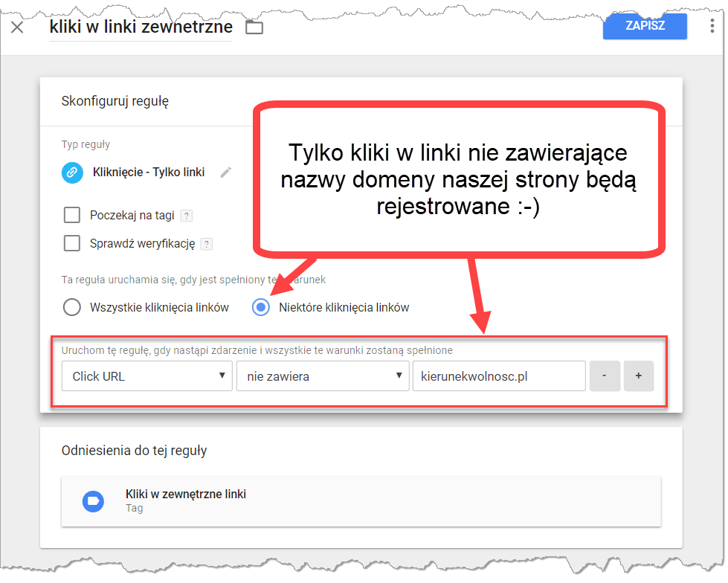Screen dimensions: 728x583
Task: Enable the Sprawdź weryfikację checkbox
Action: (x=72, y=242)
